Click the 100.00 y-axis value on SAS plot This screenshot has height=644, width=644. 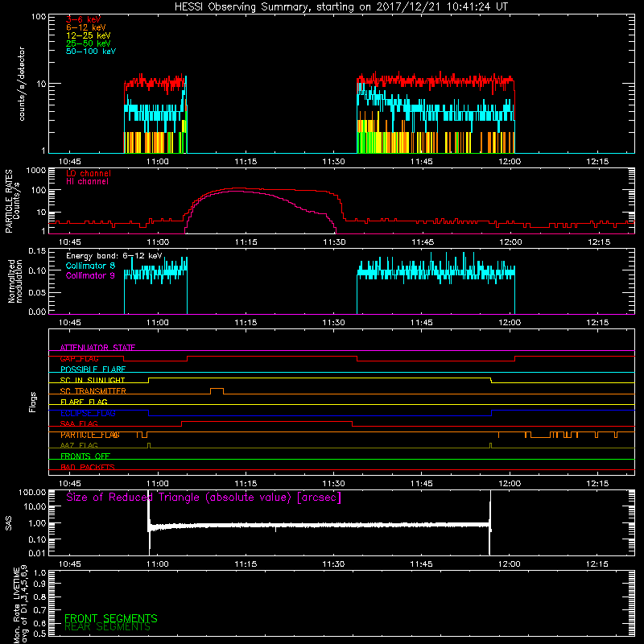32,493
